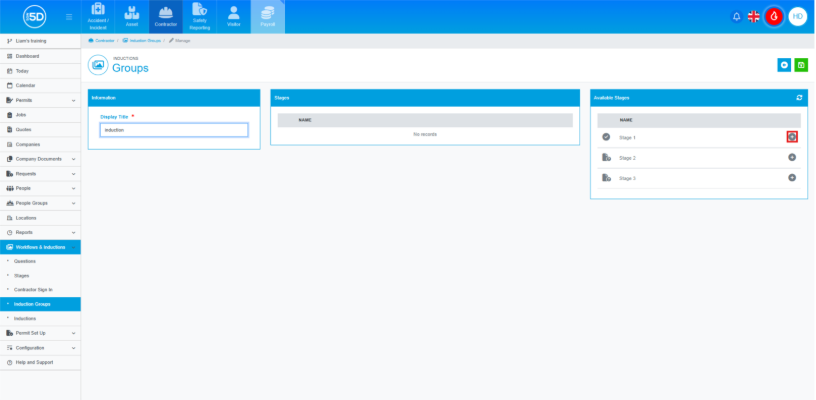
Task: Change language with the UK flag
Action: (x=754, y=17)
